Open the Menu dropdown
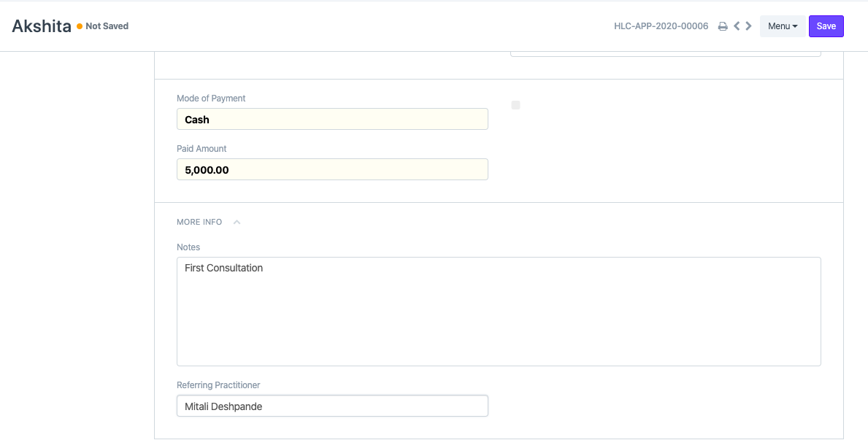Screen dimensions: 868x440 click(783, 26)
